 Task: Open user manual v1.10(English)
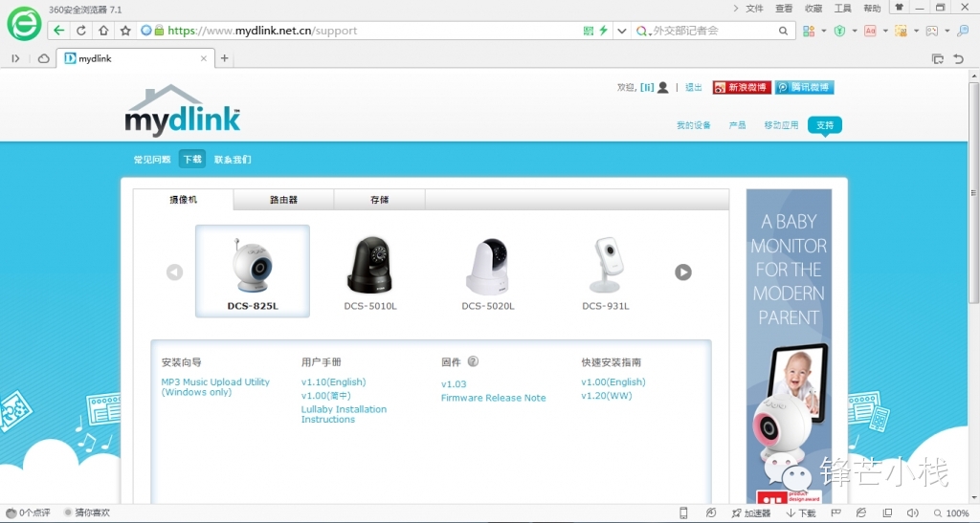(334, 381)
